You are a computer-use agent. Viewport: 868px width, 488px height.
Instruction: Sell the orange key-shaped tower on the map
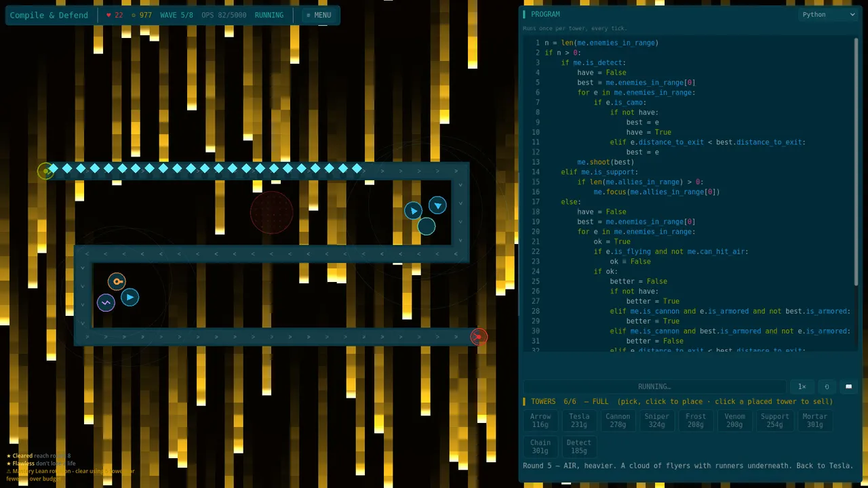point(117,281)
